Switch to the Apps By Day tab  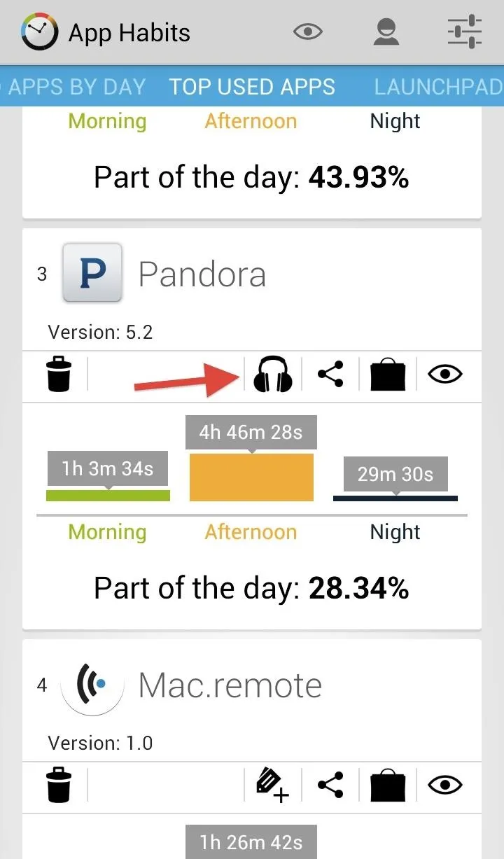[73, 87]
